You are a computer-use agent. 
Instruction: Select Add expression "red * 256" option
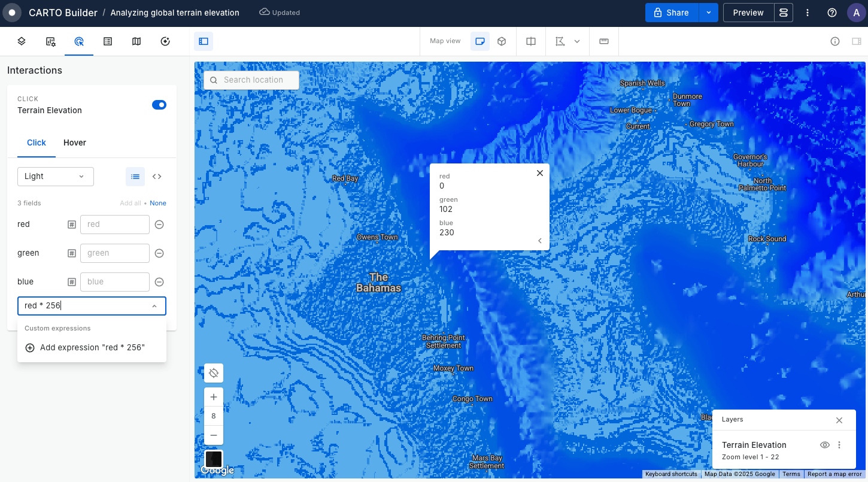pyautogui.click(x=92, y=348)
